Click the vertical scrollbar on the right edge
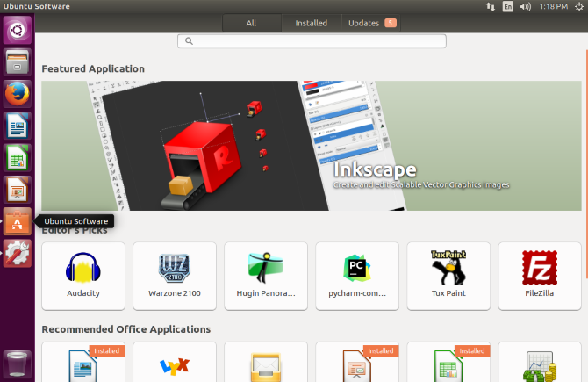 pos(586,164)
